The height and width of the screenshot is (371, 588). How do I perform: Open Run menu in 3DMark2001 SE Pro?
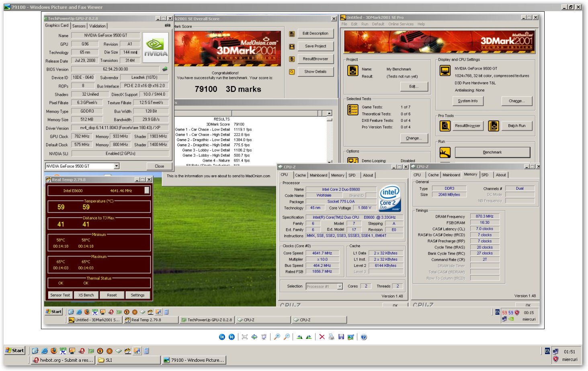click(365, 24)
